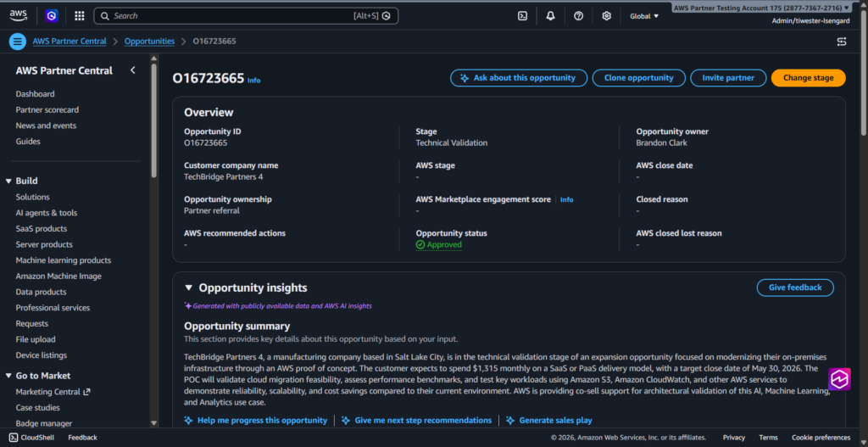Open the services grid menu icon
This screenshot has height=447, width=868.
pyautogui.click(x=79, y=15)
